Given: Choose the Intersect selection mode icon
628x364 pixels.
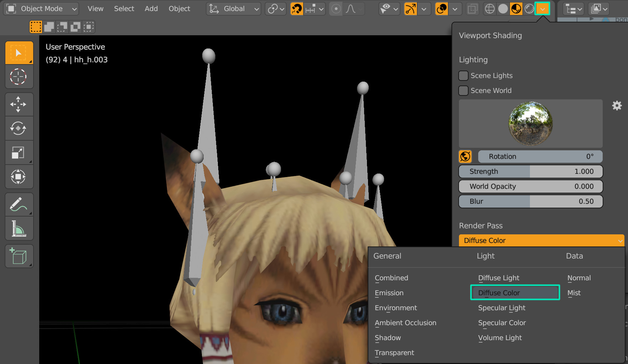Looking at the screenshot, I should tap(88, 27).
